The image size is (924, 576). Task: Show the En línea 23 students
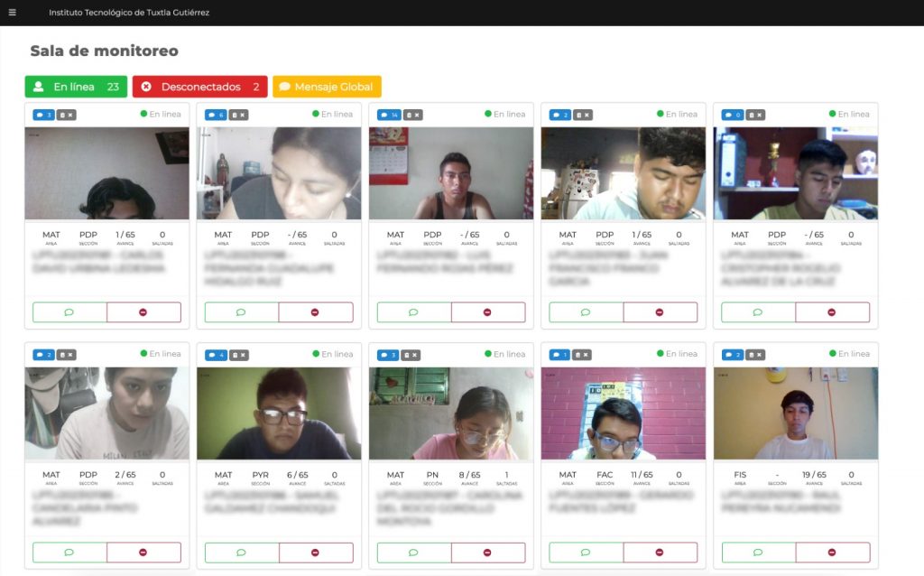[x=76, y=87]
